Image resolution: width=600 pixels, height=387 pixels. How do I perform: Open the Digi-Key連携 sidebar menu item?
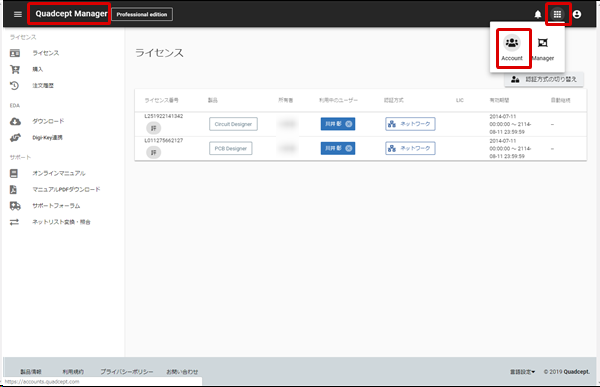(47, 137)
